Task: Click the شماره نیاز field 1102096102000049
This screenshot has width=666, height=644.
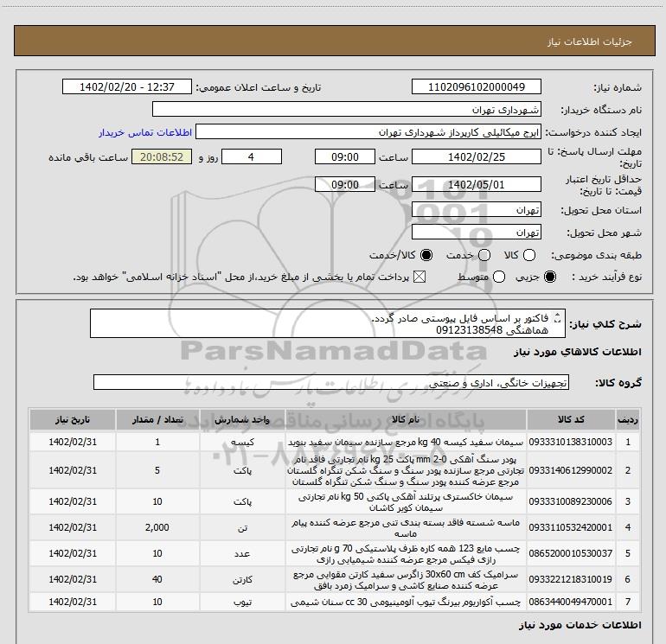Action: click(x=476, y=86)
